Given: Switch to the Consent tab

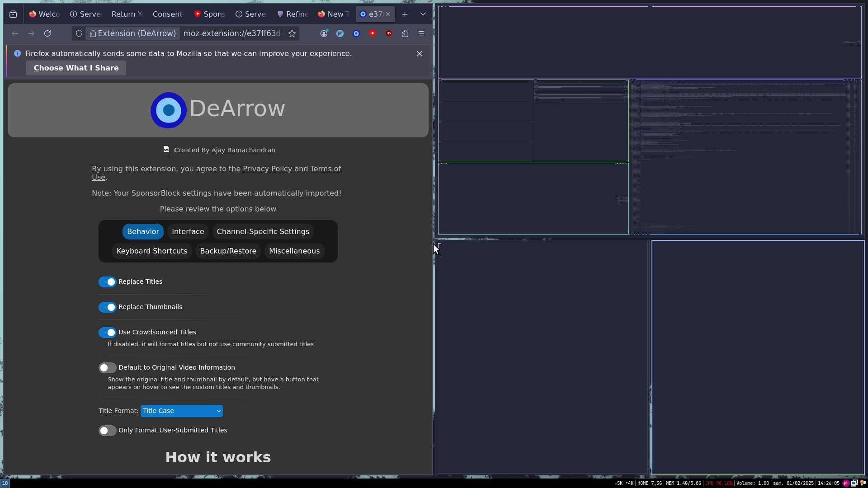Looking at the screenshot, I should [168, 14].
